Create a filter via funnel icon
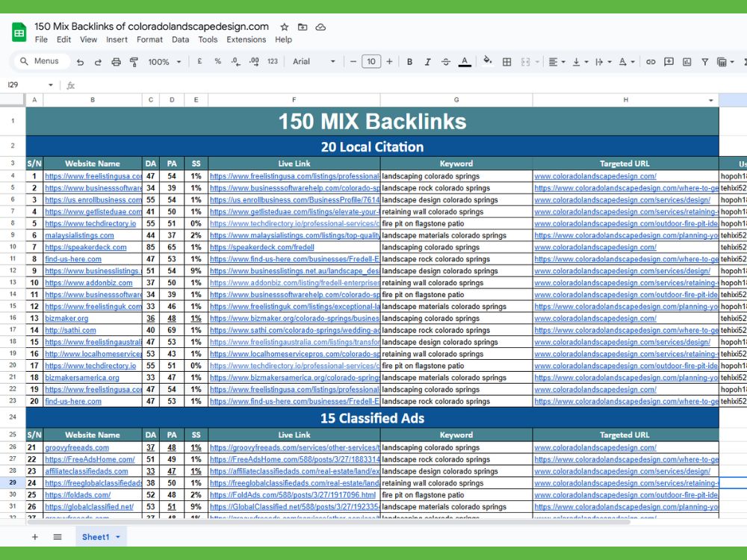Viewport: 747px width, 560px height. click(x=704, y=61)
